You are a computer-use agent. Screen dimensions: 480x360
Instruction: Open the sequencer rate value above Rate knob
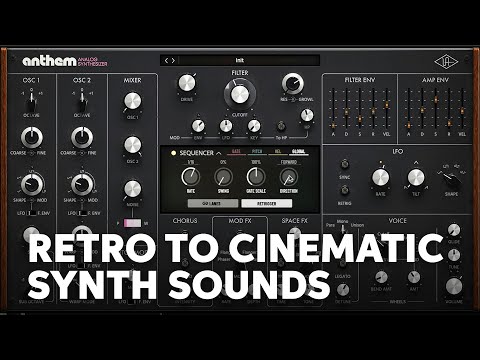click(x=191, y=162)
